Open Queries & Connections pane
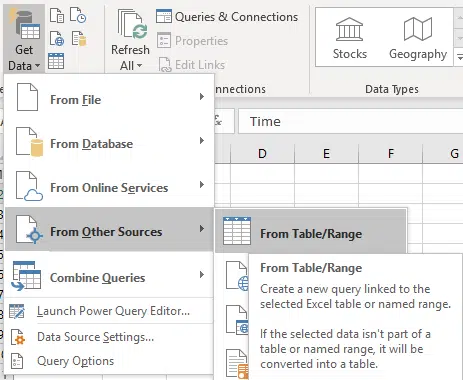This screenshot has width=463, height=380. point(227,17)
